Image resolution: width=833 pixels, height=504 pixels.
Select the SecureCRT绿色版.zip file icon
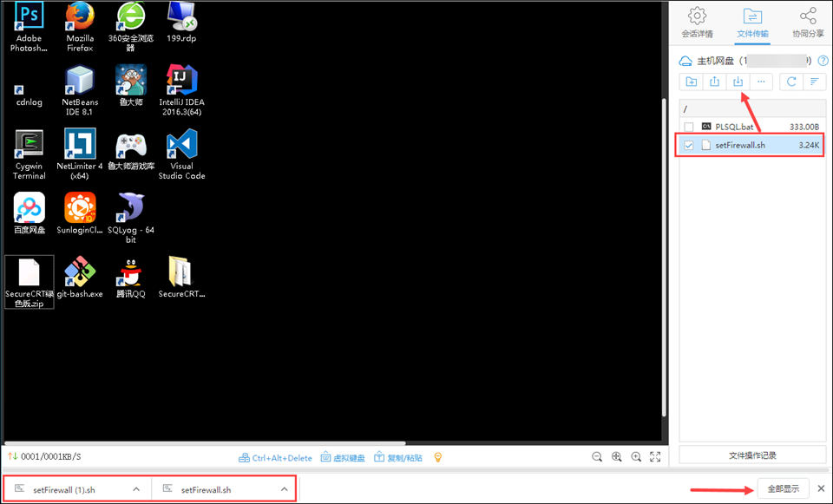(x=30, y=282)
